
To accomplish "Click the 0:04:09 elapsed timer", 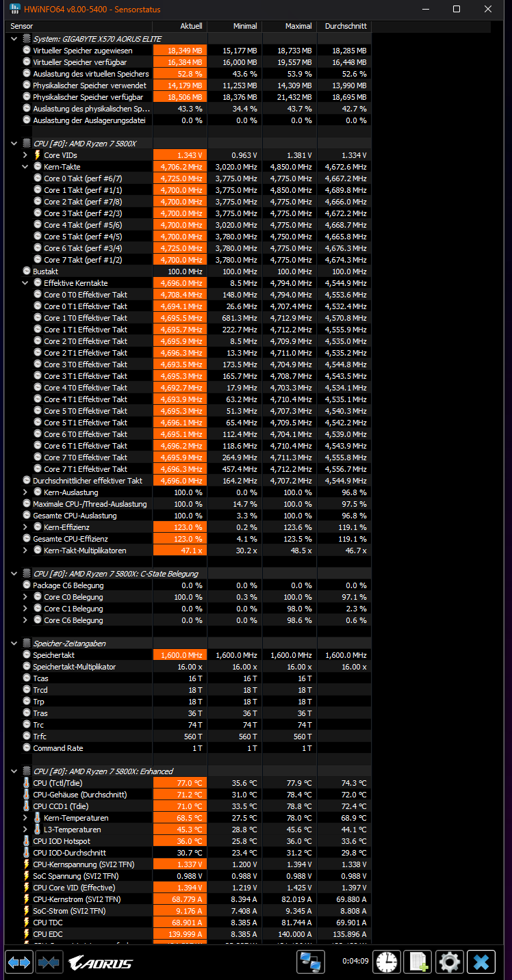I will [356, 961].
